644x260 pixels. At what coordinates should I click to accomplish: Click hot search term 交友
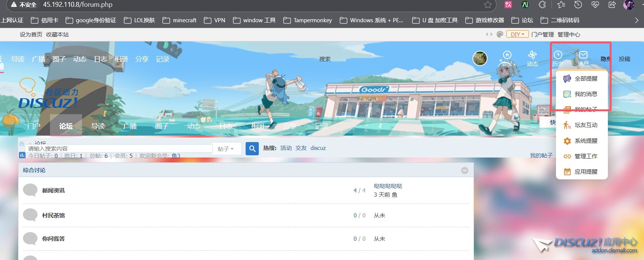(301, 148)
